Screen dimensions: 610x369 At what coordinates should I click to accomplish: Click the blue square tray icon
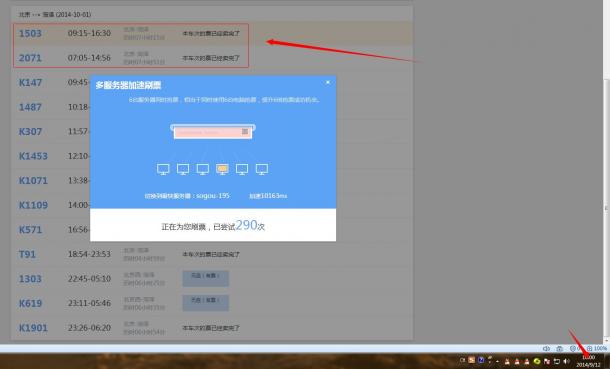481,360
